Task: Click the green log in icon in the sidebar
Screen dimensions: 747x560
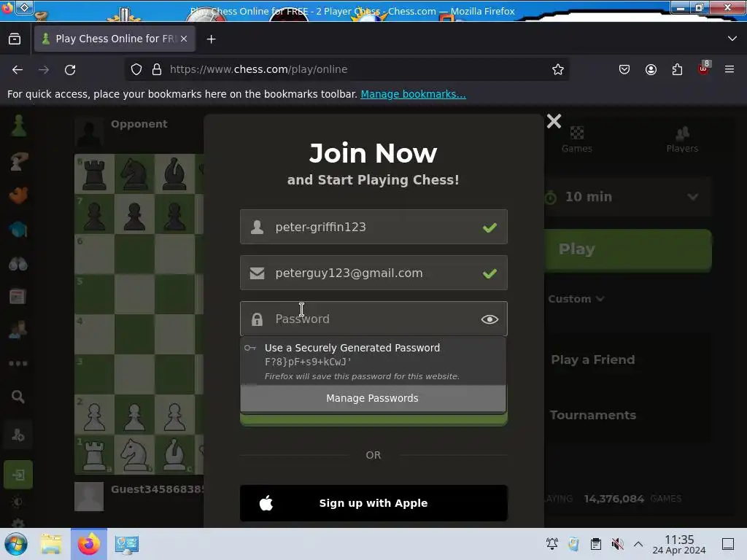Action: [x=18, y=475]
